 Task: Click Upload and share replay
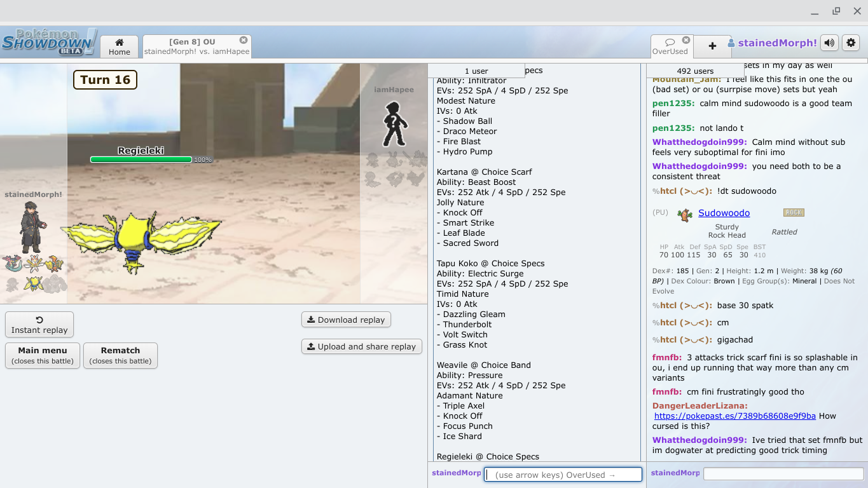[x=361, y=346]
